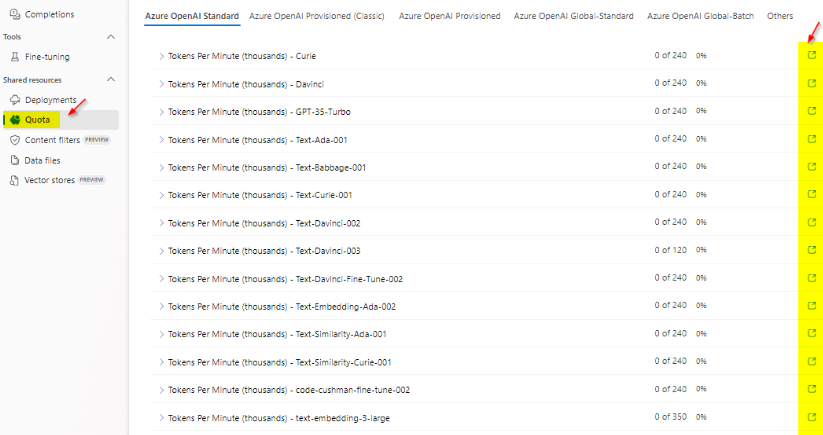This screenshot has width=823, height=435.
Task: Open request-quota icon for Text-Davinci-002 row
Action: coord(811,222)
